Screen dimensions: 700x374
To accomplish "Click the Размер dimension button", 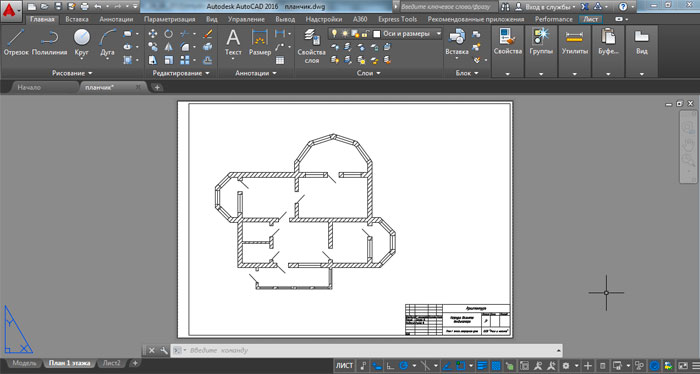I will (260, 43).
